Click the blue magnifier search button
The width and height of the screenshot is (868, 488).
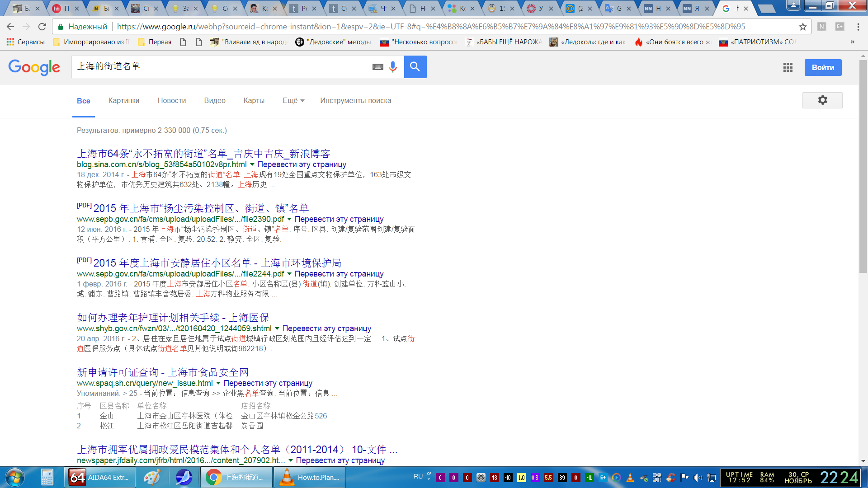[x=415, y=67]
